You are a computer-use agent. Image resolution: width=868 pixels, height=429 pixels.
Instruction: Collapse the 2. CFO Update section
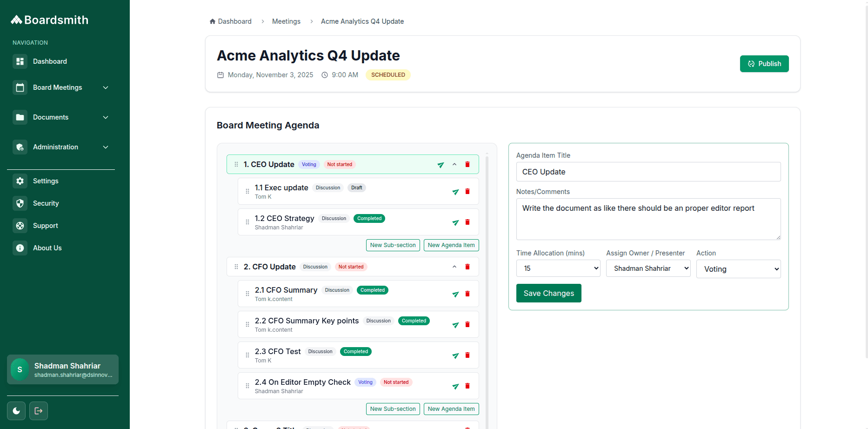pyautogui.click(x=454, y=267)
